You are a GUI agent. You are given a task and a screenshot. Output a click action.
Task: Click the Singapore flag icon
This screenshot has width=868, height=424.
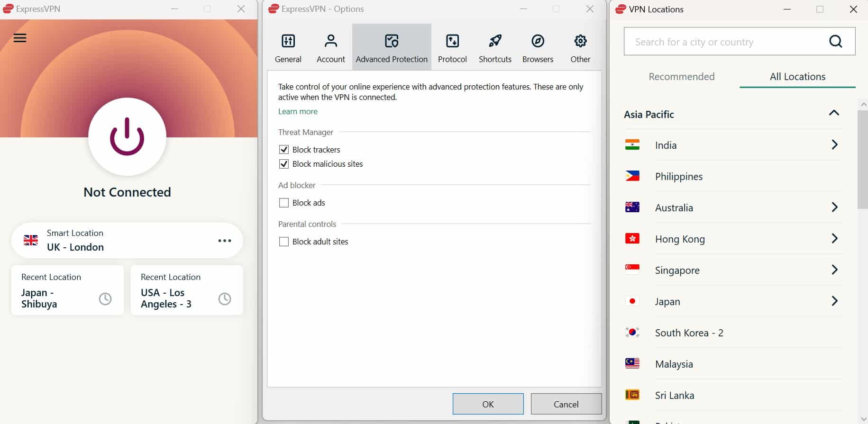click(x=632, y=270)
